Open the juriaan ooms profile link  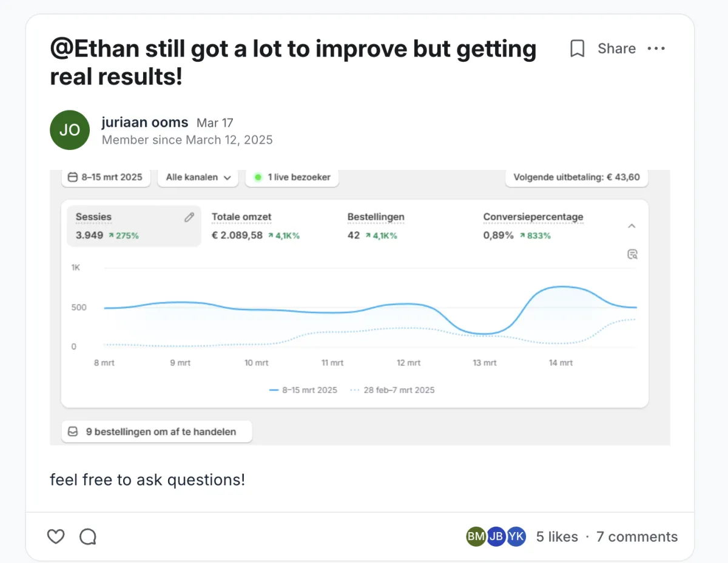tap(145, 123)
